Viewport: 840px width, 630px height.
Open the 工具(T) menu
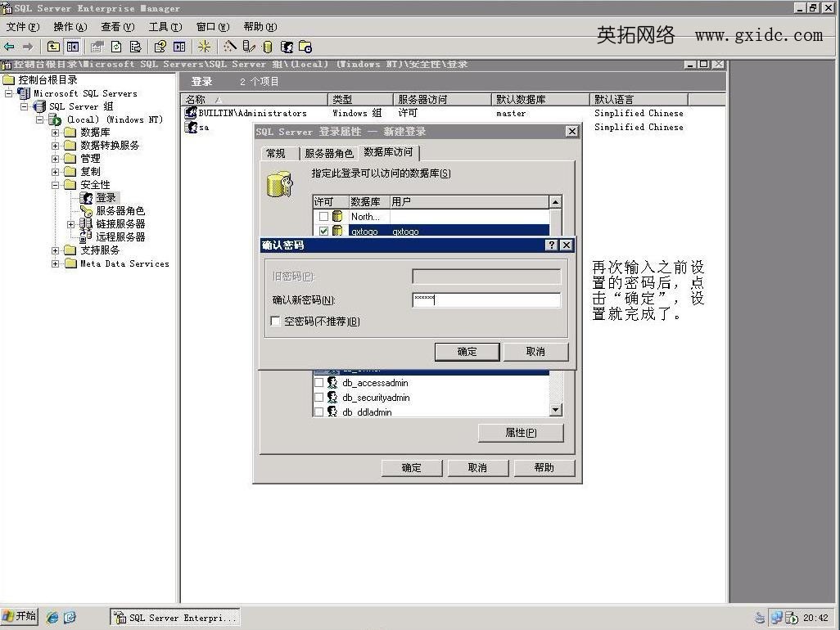tap(165, 27)
